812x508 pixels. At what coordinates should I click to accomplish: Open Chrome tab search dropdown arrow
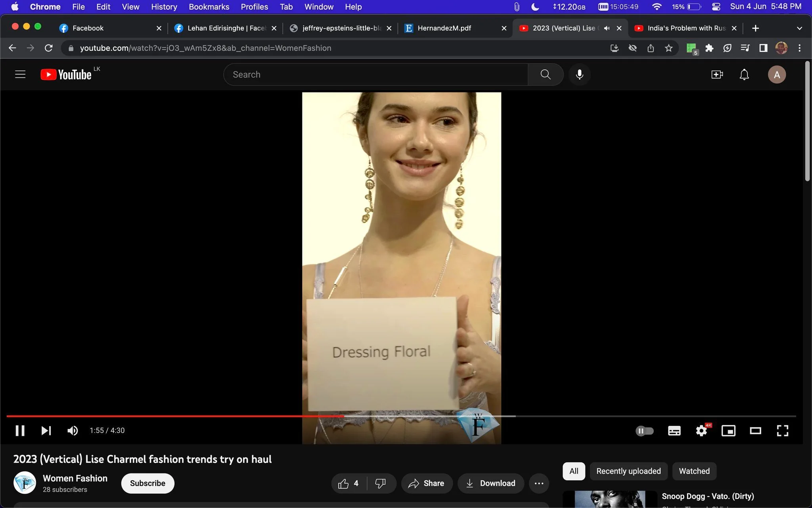tap(799, 28)
